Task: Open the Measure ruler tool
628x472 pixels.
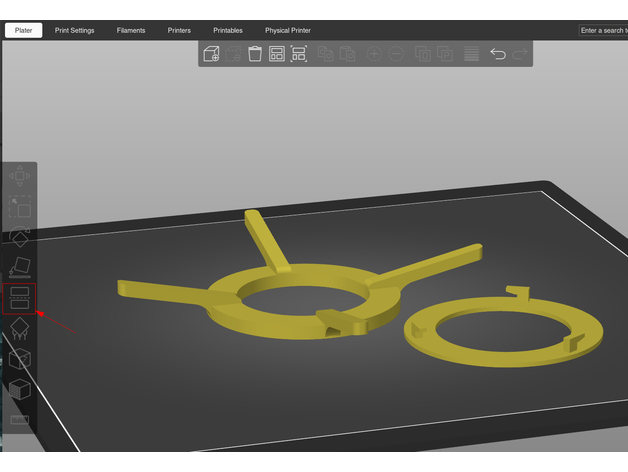Action: point(20,420)
